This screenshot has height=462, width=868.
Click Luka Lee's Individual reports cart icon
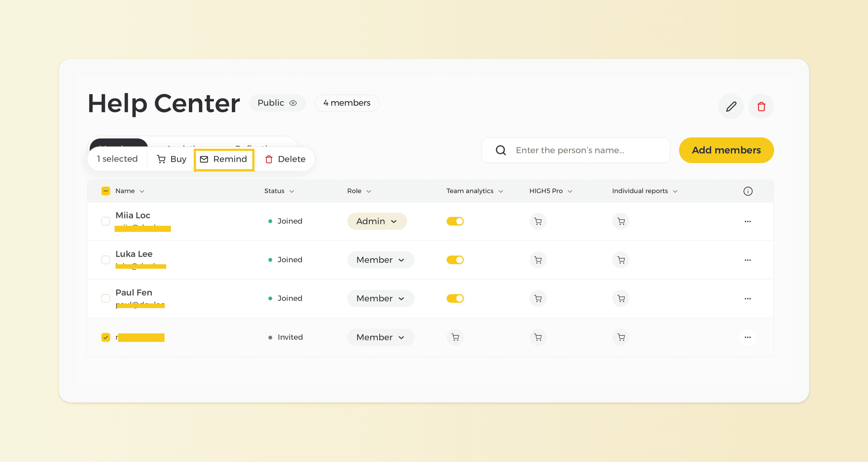pos(621,260)
